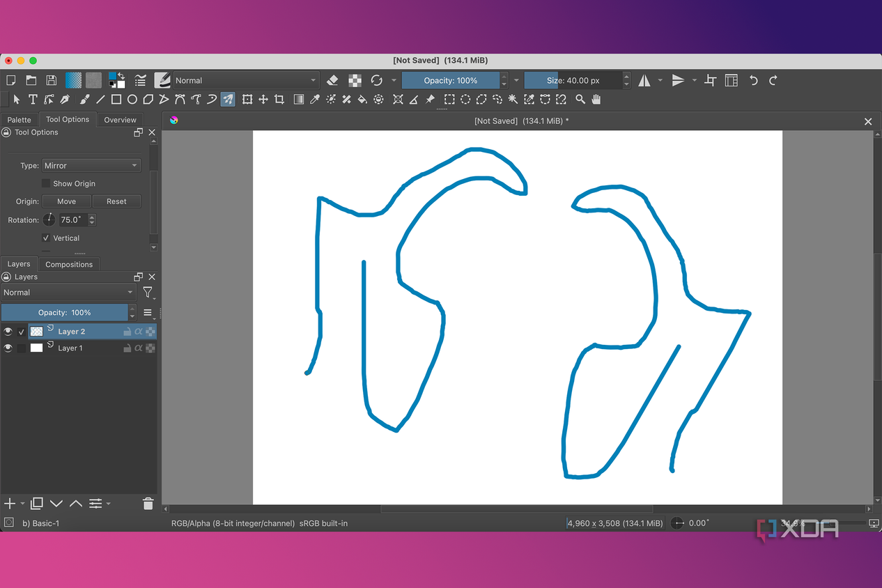Open the fill pattern selector
This screenshot has width=882, height=588.
point(93,81)
